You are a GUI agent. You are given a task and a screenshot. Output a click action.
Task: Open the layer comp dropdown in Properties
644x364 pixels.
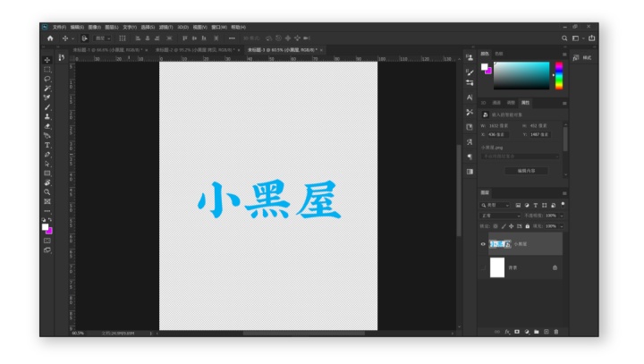[x=520, y=157]
